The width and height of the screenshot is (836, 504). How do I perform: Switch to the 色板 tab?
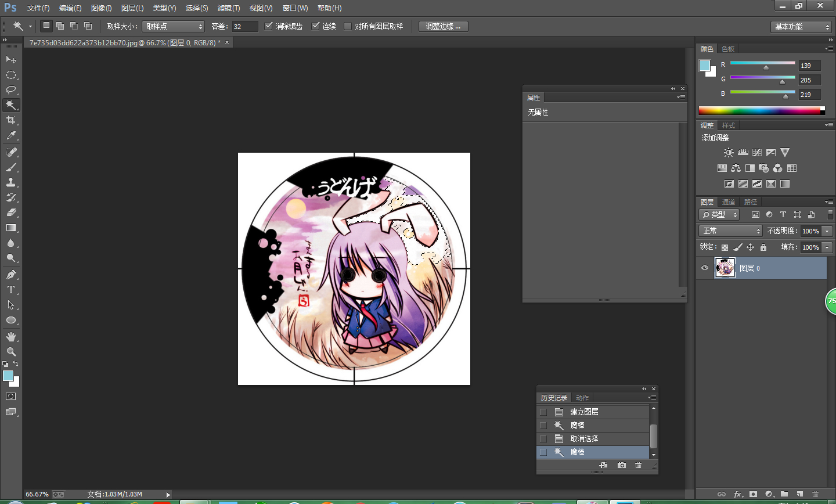[728, 49]
